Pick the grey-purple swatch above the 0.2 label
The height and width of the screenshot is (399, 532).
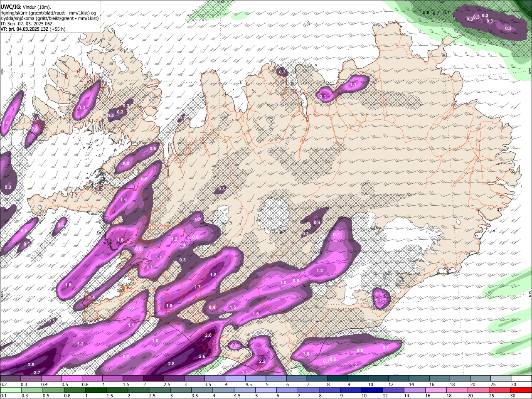point(10,378)
